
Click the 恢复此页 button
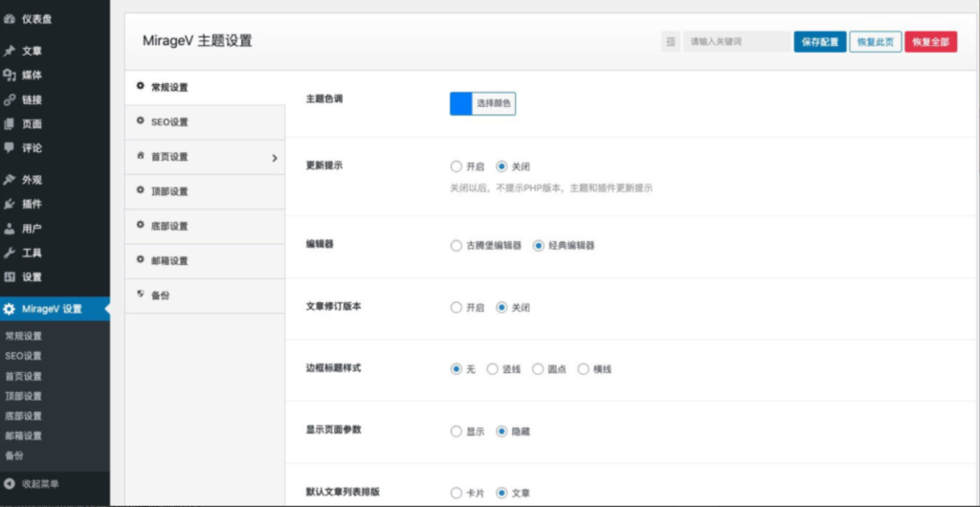[875, 42]
